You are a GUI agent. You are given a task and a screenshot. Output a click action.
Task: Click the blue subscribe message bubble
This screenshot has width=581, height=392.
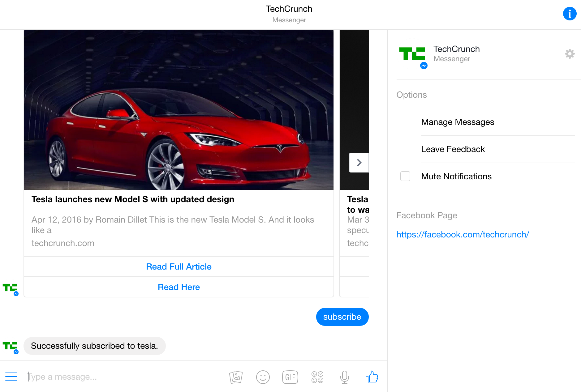(x=342, y=317)
